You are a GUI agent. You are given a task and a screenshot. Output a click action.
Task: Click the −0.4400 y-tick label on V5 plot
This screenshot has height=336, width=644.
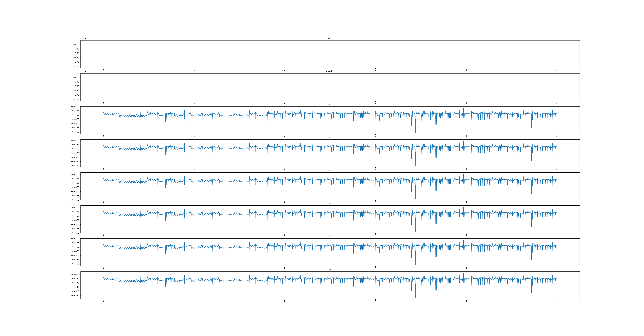point(75,238)
